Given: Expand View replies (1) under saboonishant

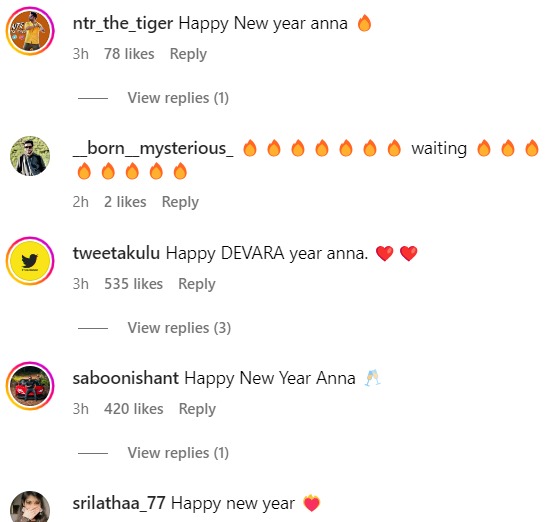Looking at the screenshot, I should (x=178, y=453).
